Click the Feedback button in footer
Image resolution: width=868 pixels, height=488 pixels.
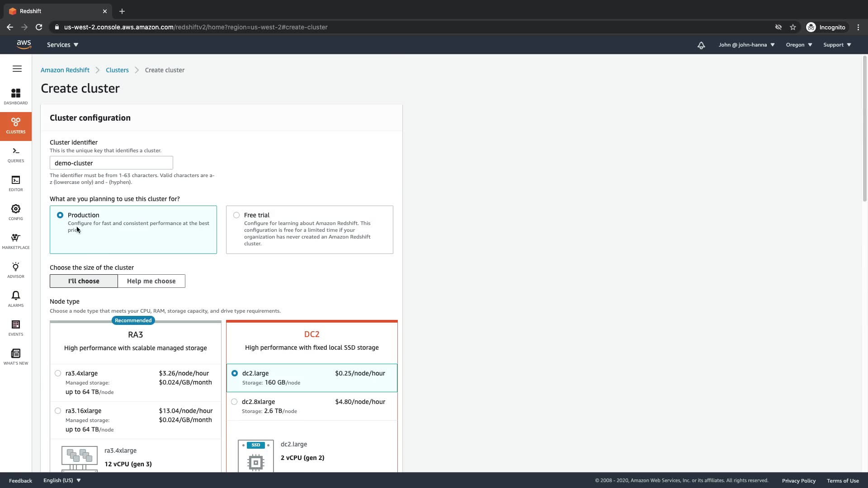coord(20,481)
